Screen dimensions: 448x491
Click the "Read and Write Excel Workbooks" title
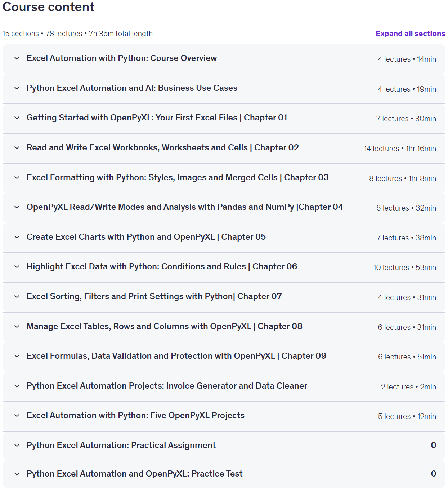[x=163, y=148]
